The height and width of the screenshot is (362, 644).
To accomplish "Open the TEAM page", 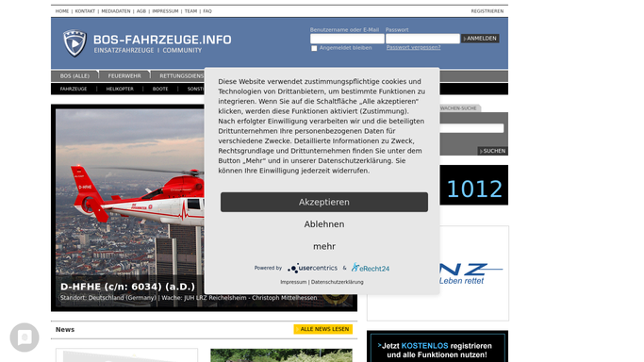I will click(x=190, y=11).
